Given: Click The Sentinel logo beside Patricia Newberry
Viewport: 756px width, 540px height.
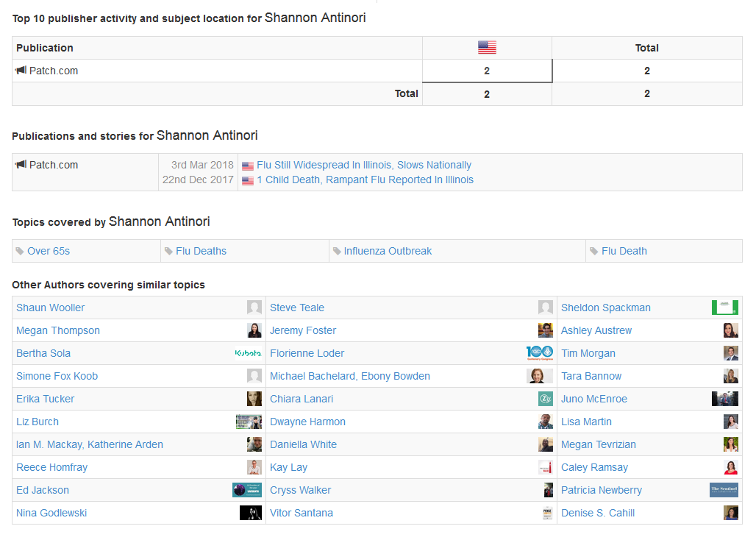Looking at the screenshot, I should [724, 490].
